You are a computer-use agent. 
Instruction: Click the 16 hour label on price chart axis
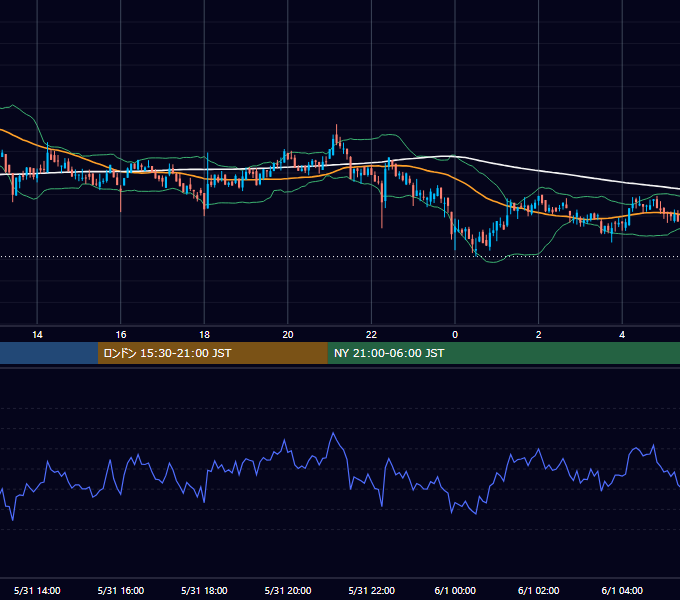pyautogui.click(x=121, y=335)
